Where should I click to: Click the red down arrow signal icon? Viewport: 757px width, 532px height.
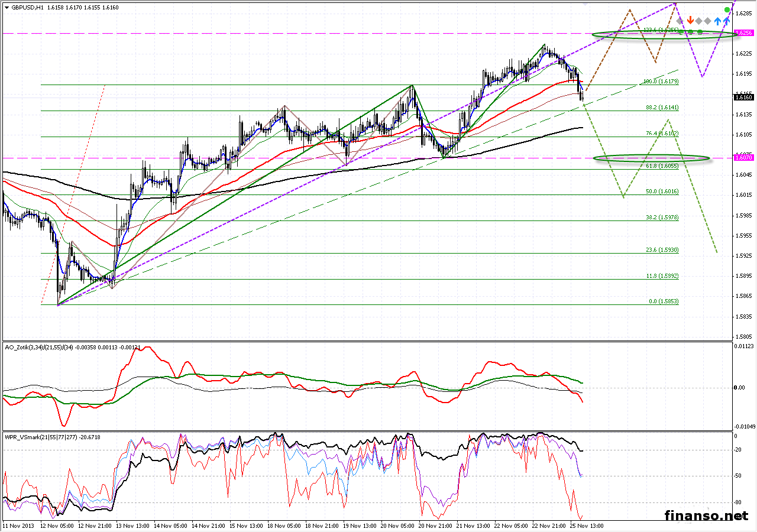[690, 21]
